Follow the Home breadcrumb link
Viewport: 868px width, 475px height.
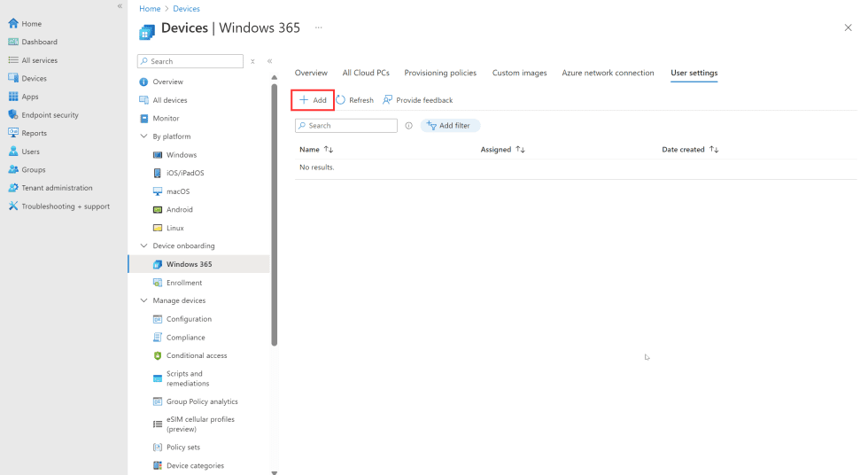click(x=150, y=9)
